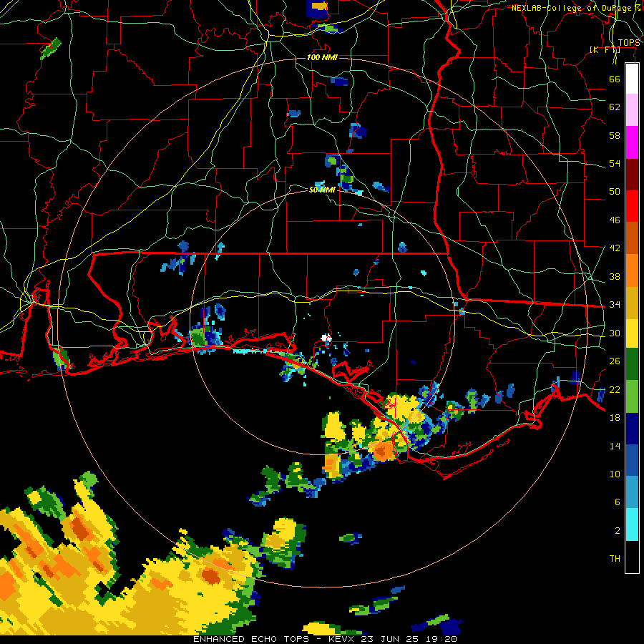Viewport: 644px width, 644px height.
Task: Click the NEXLAB-College of DuPage label
Action: pyautogui.click(x=575, y=8)
